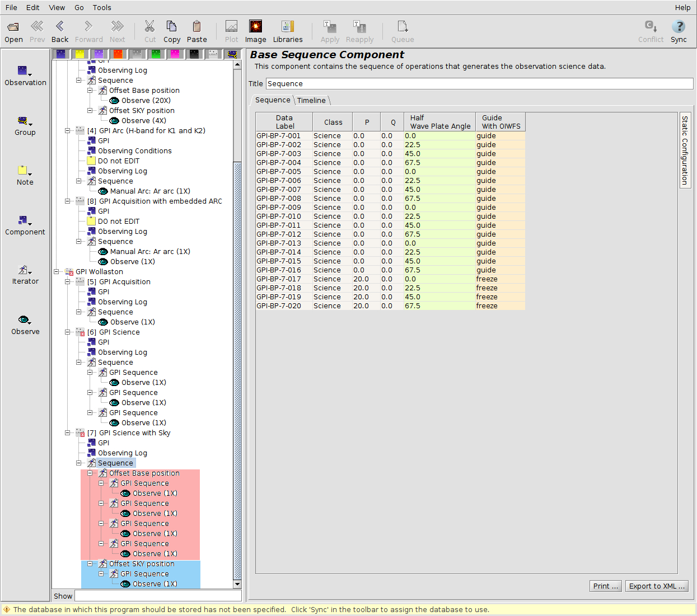Collapse the [8] GPI Acquisition with embedded ARC node
This screenshot has width=697, height=616.
tap(68, 201)
